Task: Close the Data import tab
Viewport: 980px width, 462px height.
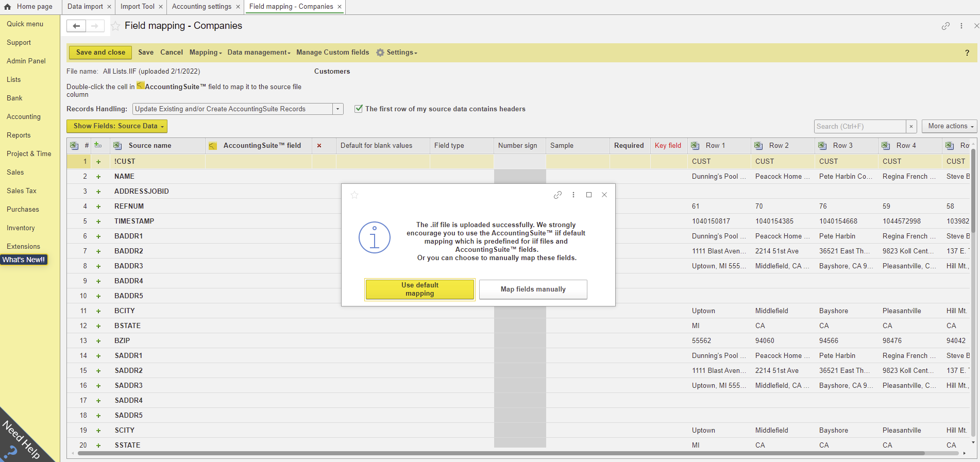Action: [109, 7]
